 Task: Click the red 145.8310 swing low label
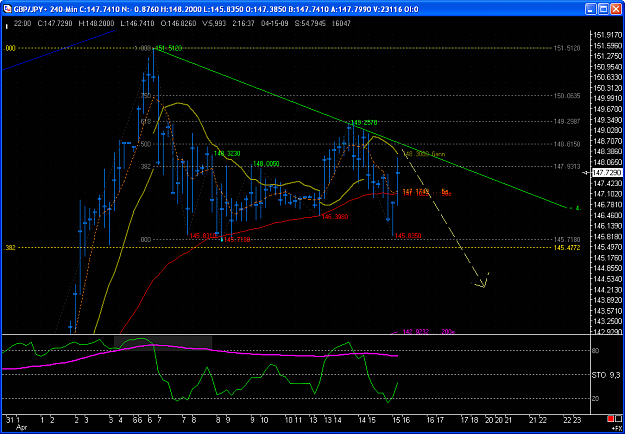(203, 236)
